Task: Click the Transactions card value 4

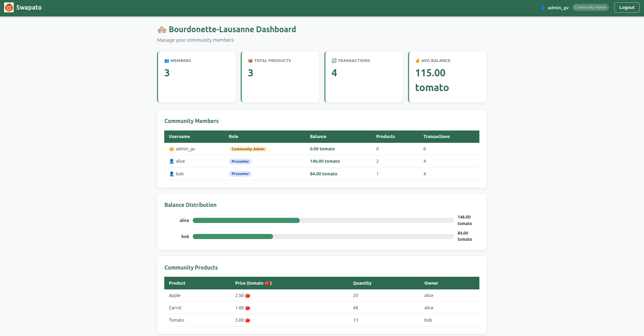Action: point(334,73)
